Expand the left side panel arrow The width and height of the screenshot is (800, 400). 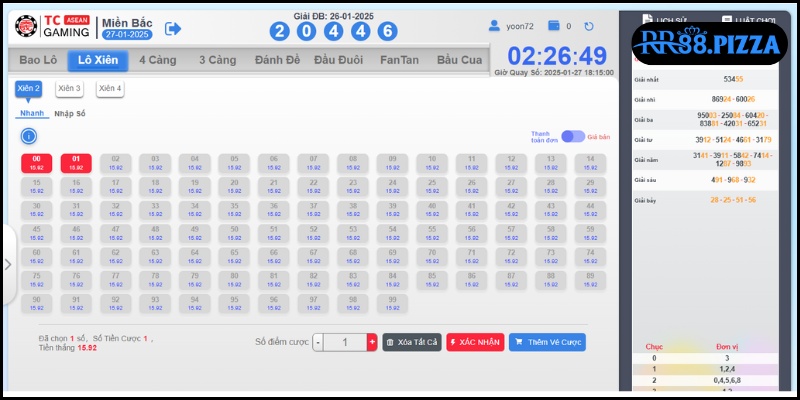(7, 264)
